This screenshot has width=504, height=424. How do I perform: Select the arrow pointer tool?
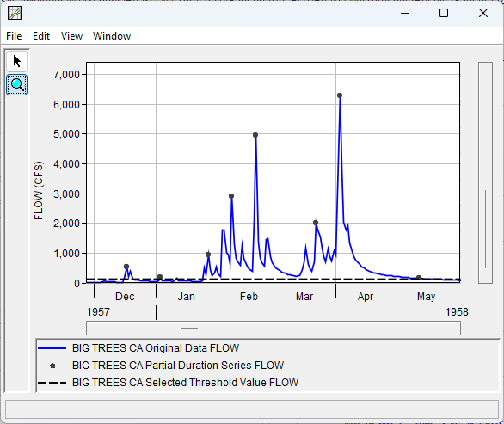click(16, 61)
